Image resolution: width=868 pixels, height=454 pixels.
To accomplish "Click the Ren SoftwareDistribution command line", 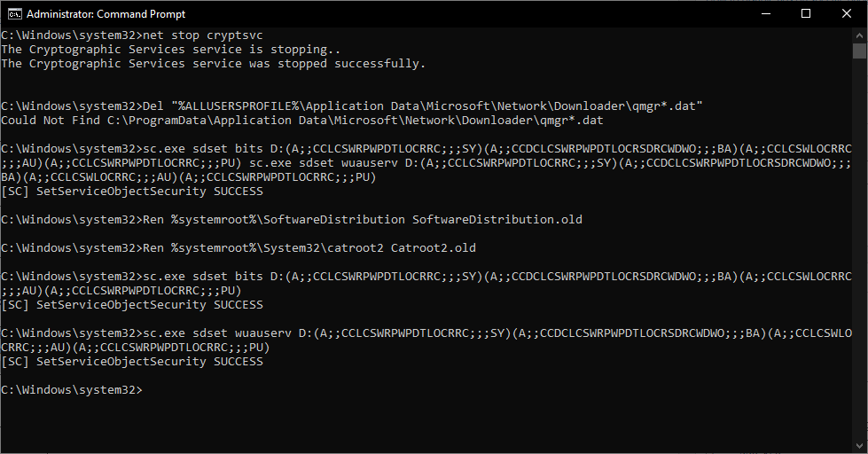I will tap(293, 219).
